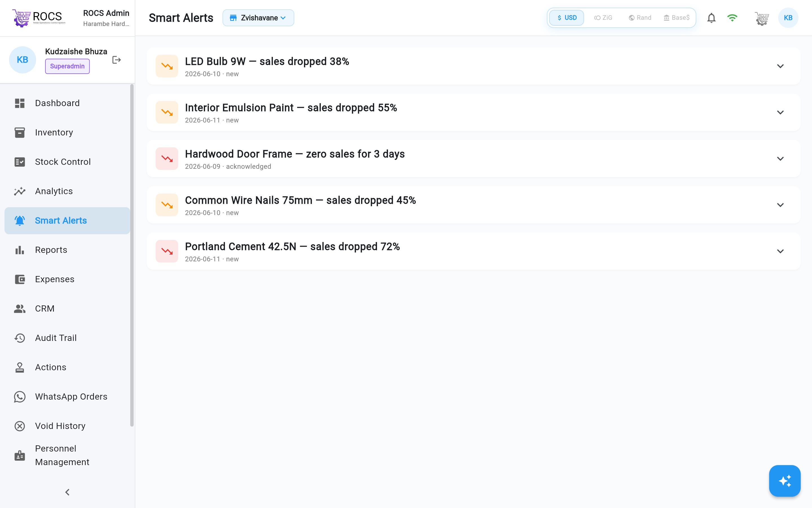Image resolution: width=812 pixels, height=508 pixels.
Task: Click the Expenses wallet icon
Action: [x=20, y=279]
